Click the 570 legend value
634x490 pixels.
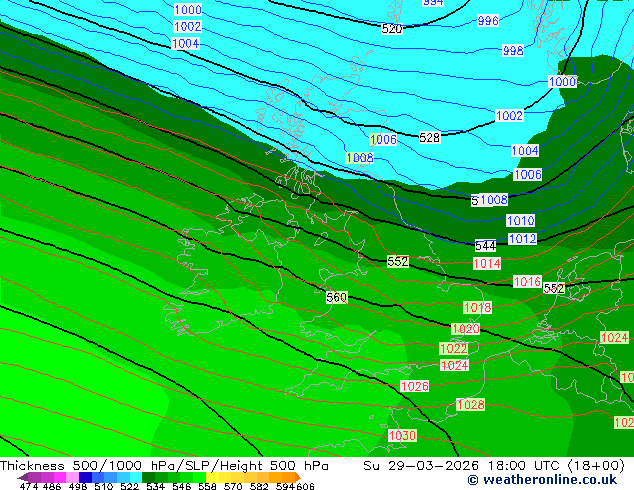(233, 486)
